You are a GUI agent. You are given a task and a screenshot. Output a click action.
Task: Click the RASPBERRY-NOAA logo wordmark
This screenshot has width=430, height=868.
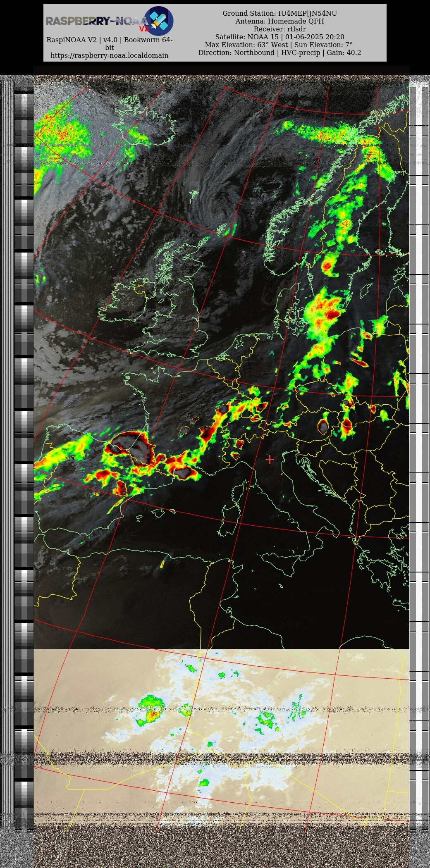[96, 21]
